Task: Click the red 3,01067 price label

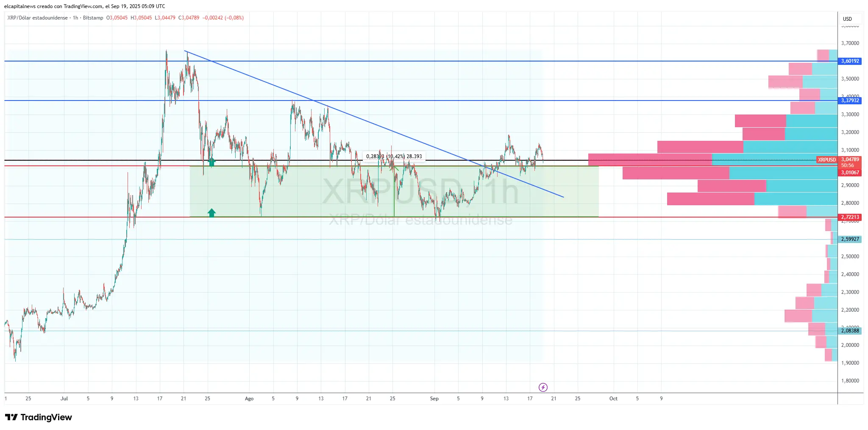Action: coord(850,173)
